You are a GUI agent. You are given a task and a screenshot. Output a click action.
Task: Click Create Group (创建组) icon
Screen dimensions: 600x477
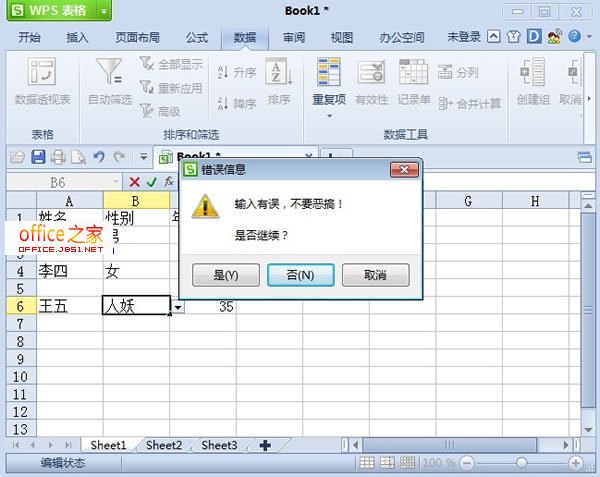533,71
